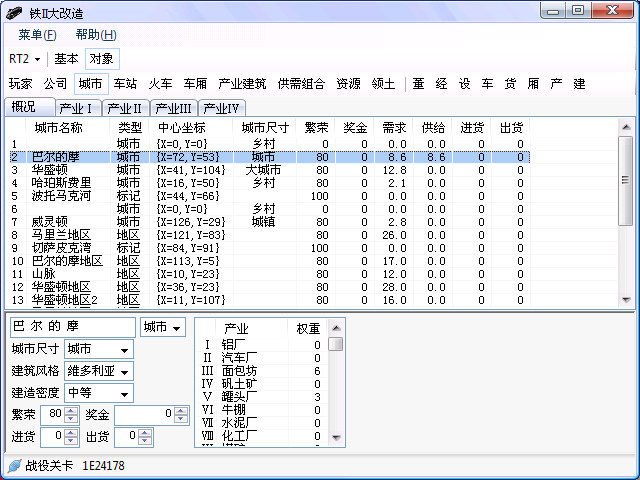Viewport: 640px width, 480px height.
Task: Select the 对象 toolbar button
Action: (102, 59)
